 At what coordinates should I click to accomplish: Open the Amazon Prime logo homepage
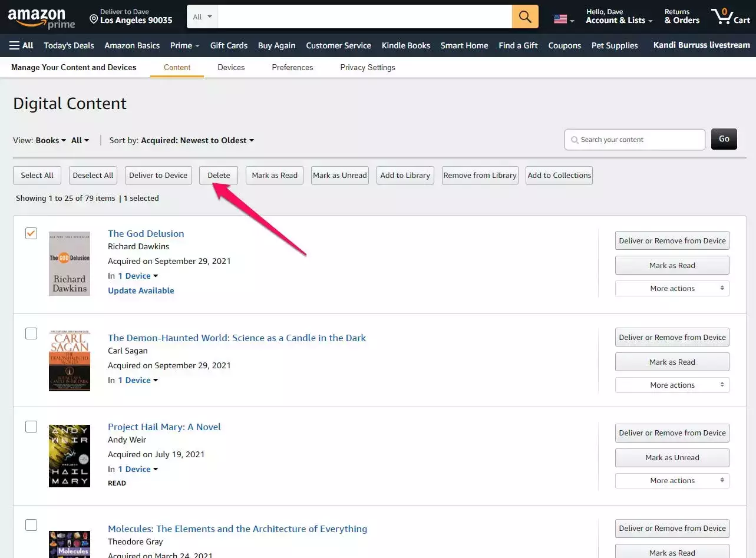[x=41, y=18]
